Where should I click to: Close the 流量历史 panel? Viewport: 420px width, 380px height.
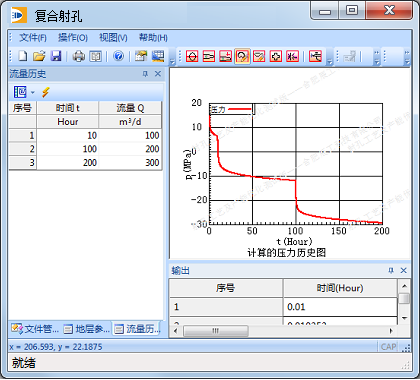click(158, 74)
